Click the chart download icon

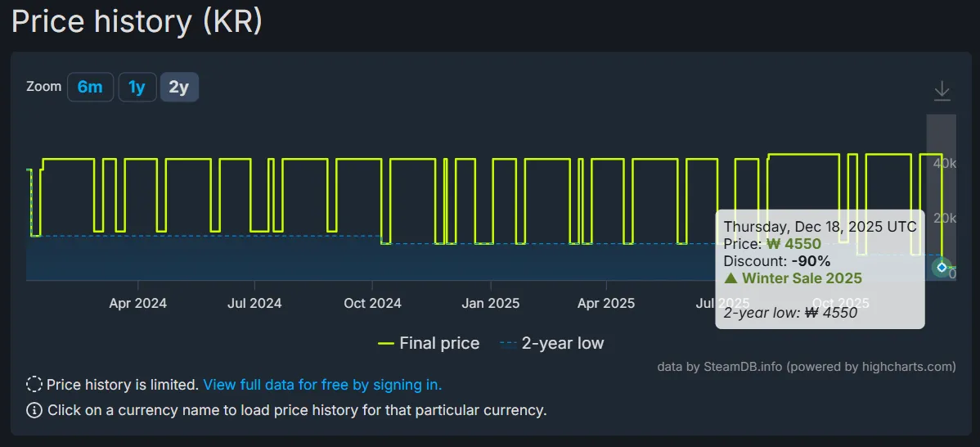pos(942,90)
